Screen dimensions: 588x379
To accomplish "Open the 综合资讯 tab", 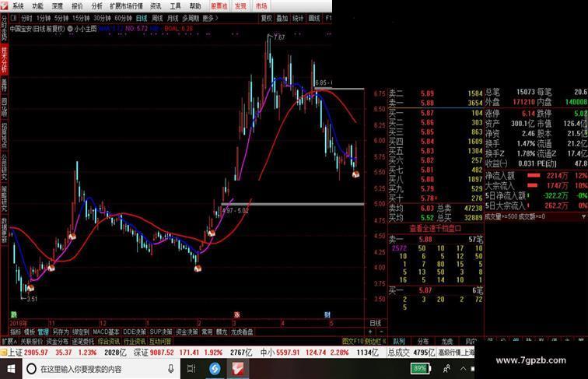I will (109, 342).
